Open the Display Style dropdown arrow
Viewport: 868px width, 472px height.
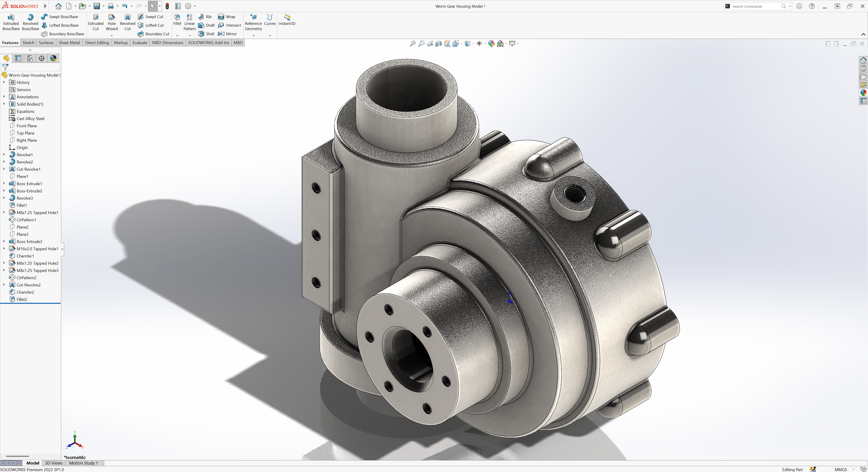(473, 43)
